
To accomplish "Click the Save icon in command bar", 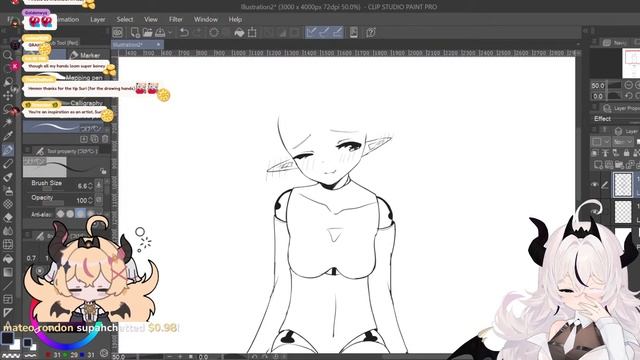I will pos(160,33).
